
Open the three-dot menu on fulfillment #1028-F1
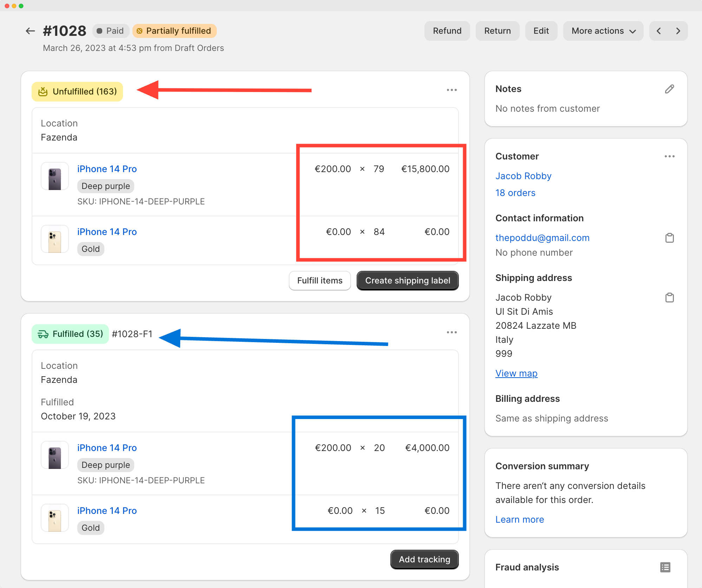point(451,332)
